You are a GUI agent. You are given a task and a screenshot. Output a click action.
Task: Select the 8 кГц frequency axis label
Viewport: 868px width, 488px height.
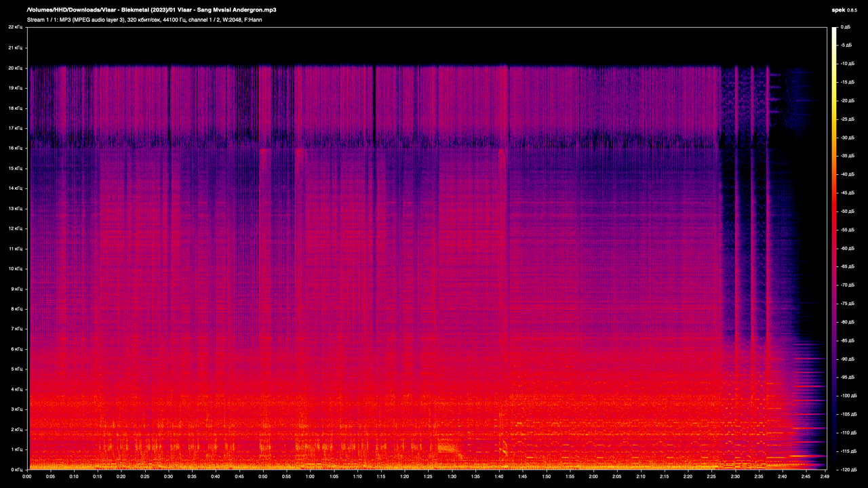(16, 308)
